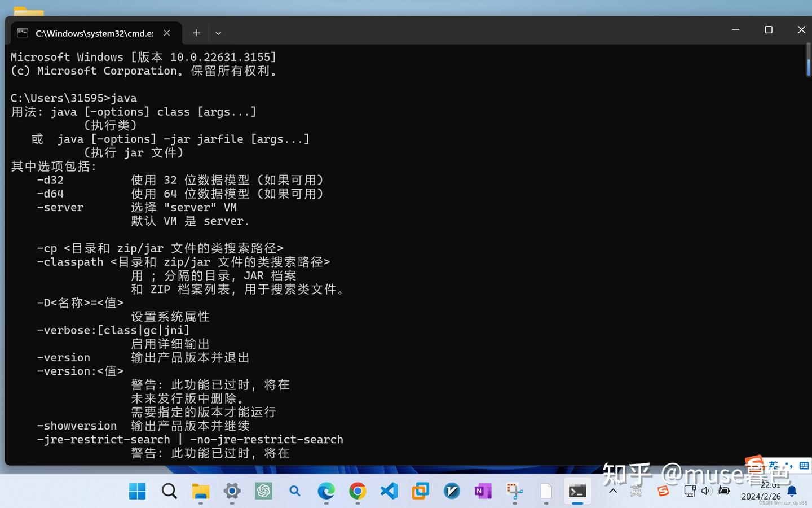Open ChatGPT from the taskbar
The image size is (812, 508).
pos(263,491)
